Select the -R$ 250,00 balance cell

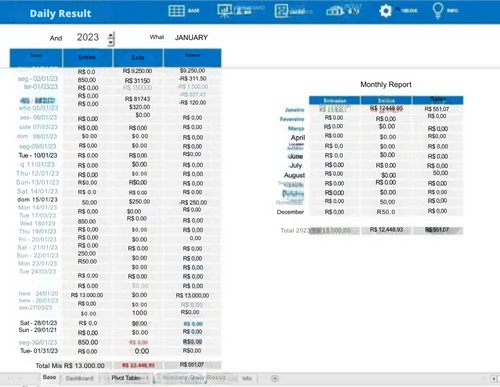193,203
